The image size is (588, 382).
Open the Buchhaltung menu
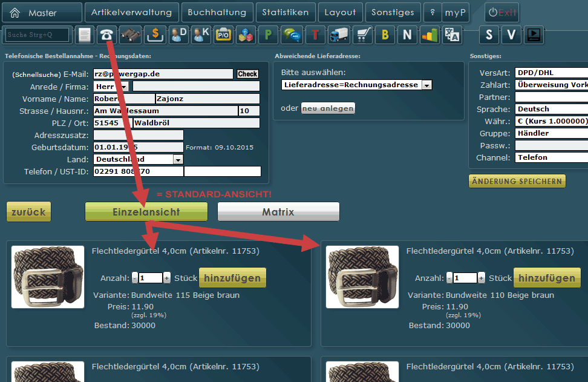[x=217, y=12]
